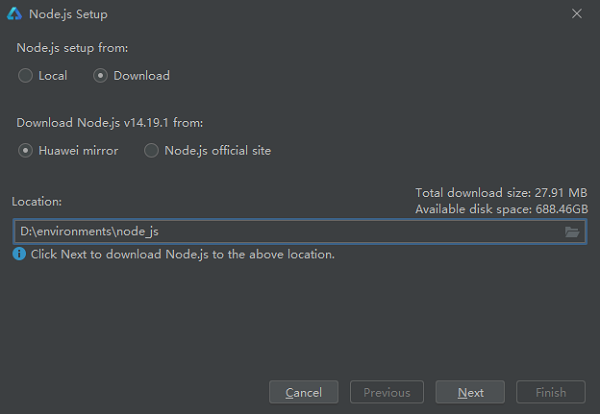This screenshot has height=414, width=600.
Task: Close the Node.js Setup dialog
Action: point(576,14)
